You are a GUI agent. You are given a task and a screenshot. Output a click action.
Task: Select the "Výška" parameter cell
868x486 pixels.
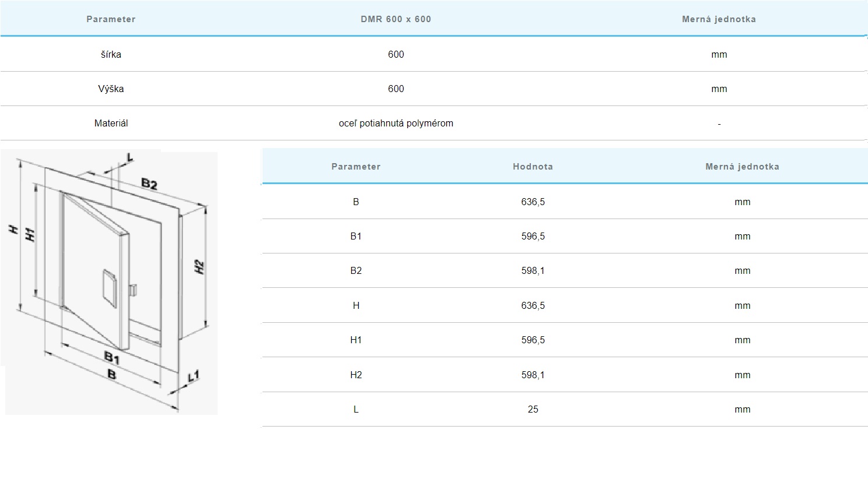tap(111, 89)
